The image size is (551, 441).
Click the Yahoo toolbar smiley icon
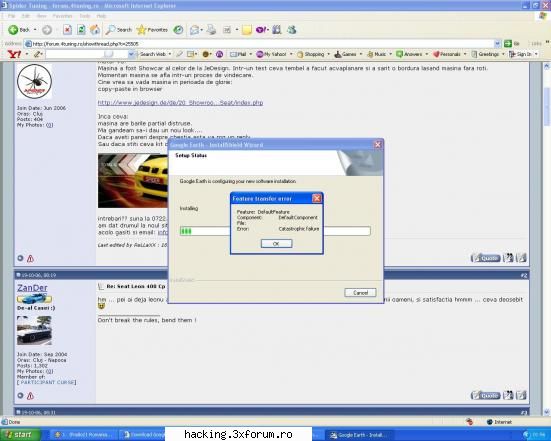206,54
